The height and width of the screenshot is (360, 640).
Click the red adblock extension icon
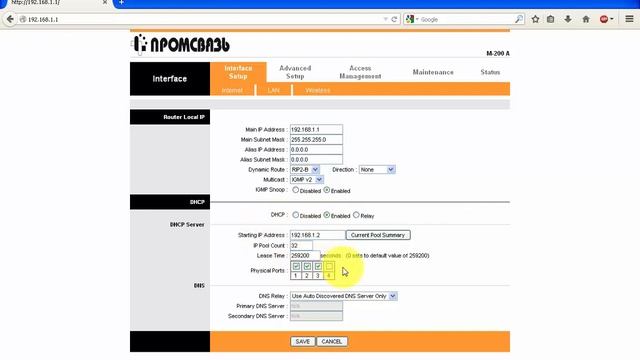[604, 19]
